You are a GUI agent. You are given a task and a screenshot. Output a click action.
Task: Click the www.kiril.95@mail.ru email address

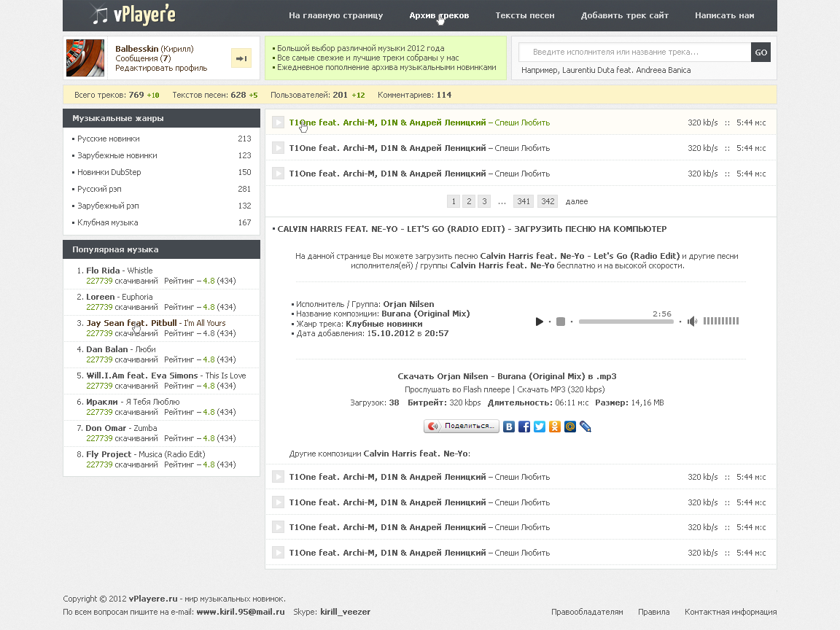[241, 612]
